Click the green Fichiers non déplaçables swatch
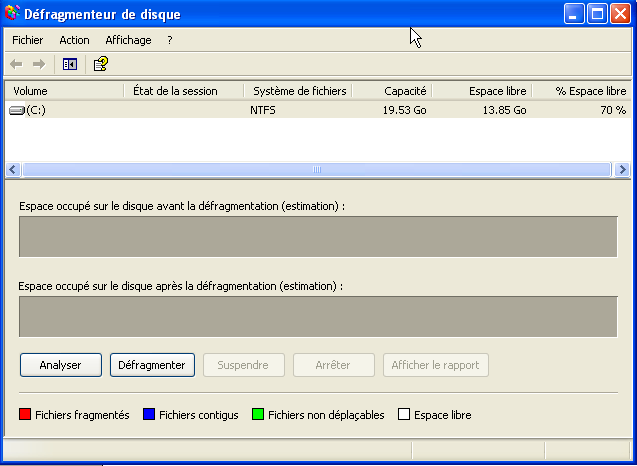Image resolution: width=637 pixels, height=466 pixels. click(258, 414)
